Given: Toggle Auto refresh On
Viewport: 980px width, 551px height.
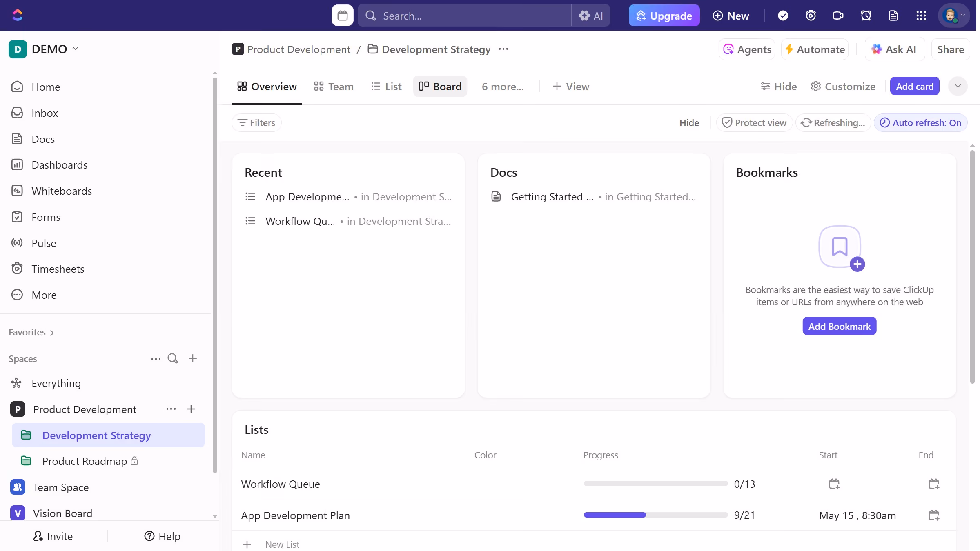Looking at the screenshot, I should coord(920,123).
